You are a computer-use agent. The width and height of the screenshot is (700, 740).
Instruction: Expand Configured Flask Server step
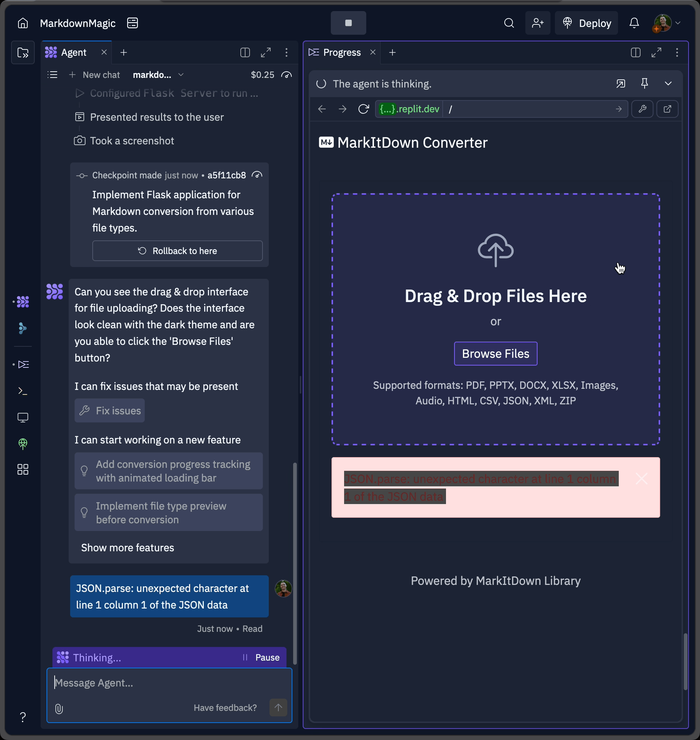167,93
